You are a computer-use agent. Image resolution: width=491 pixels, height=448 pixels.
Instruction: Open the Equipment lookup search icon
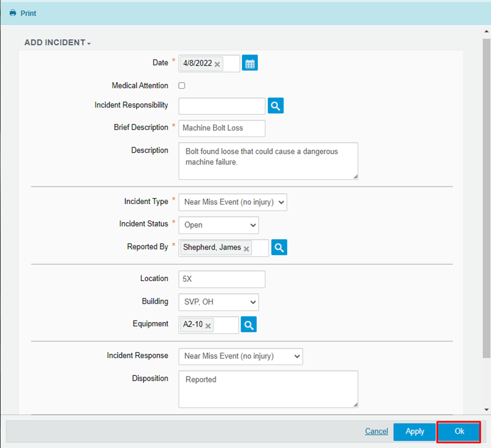tap(249, 325)
